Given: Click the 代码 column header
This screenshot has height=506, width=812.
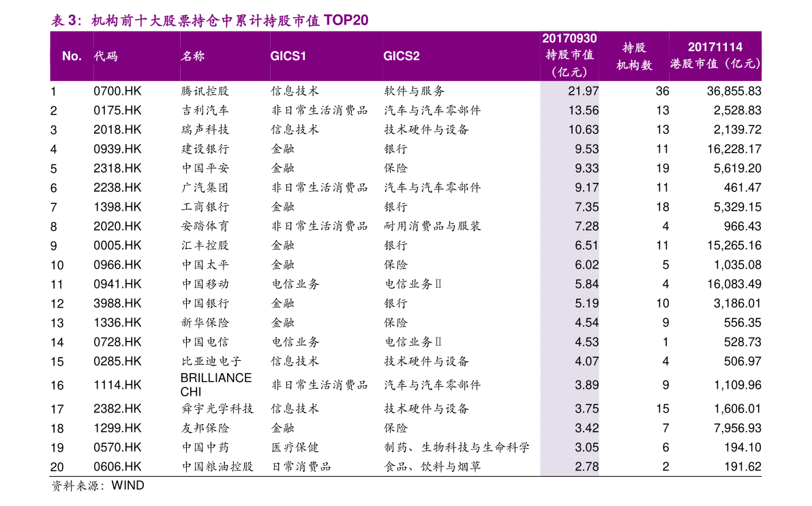Looking at the screenshot, I should click(106, 56).
